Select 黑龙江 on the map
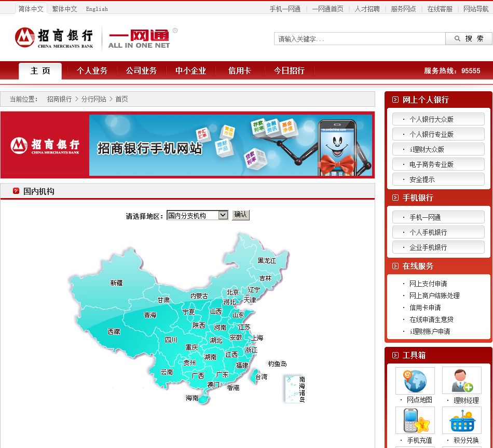The image size is (493, 448). coord(267,261)
